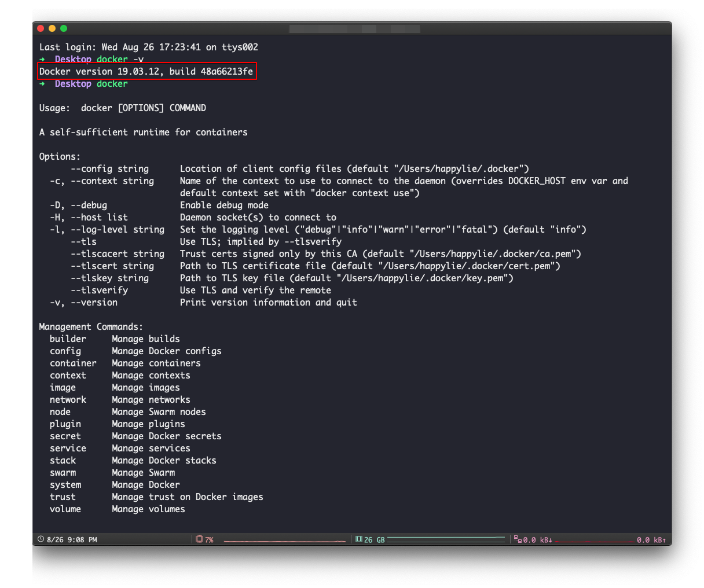Click 'Manage Docker secrets' description
The height and width of the screenshot is (588, 704).
point(167,436)
